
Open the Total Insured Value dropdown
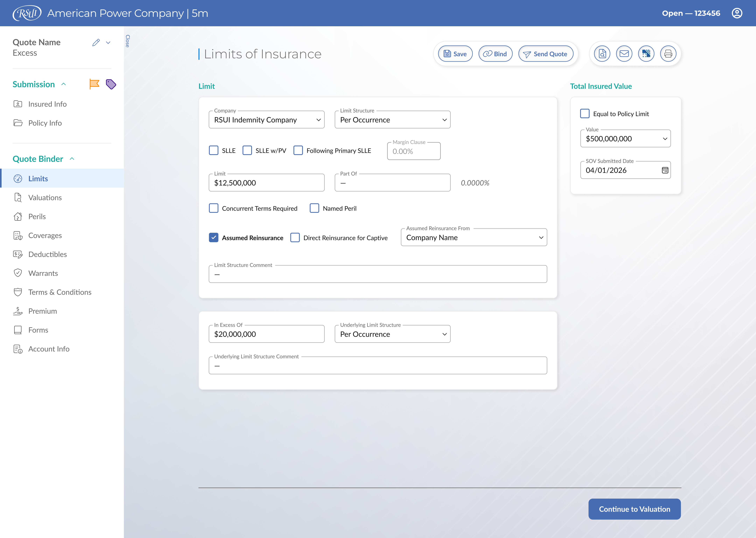pyautogui.click(x=626, y=139)
